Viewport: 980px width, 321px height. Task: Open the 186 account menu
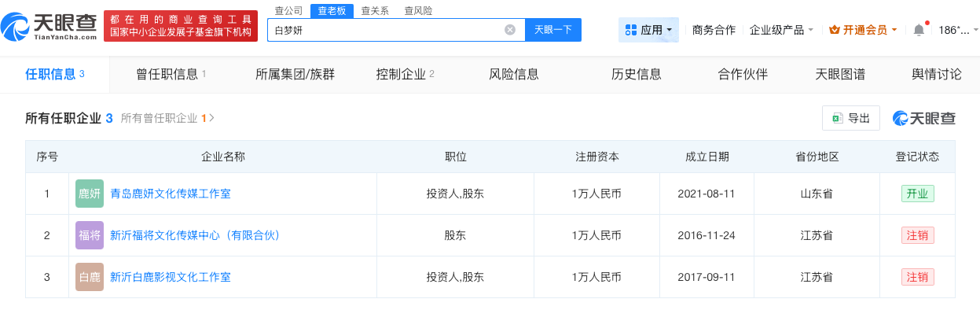click(957, 30)
